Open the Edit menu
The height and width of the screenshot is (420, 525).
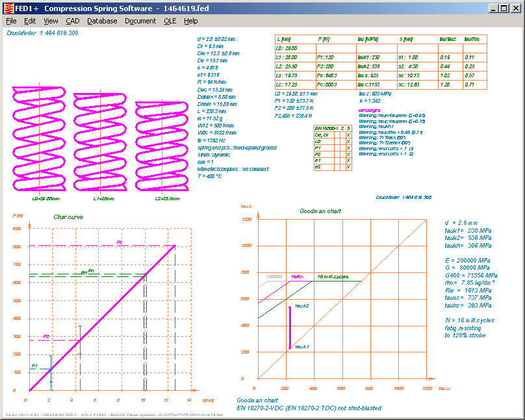click(30, 21)
